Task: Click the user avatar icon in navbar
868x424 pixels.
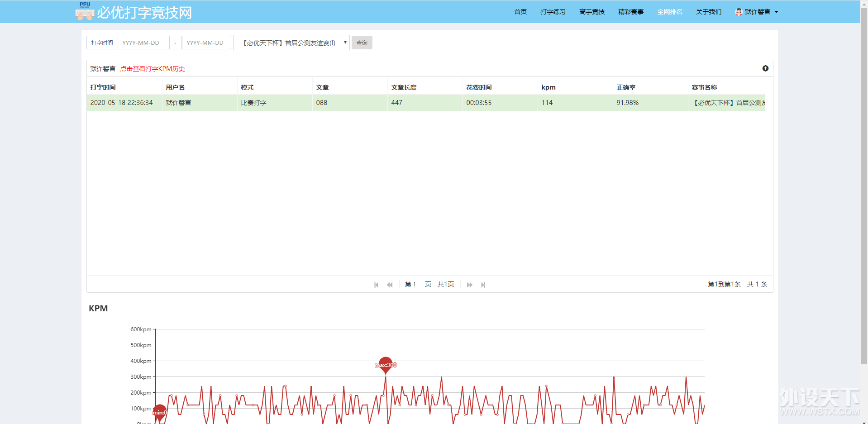Action: pos(739,12)
